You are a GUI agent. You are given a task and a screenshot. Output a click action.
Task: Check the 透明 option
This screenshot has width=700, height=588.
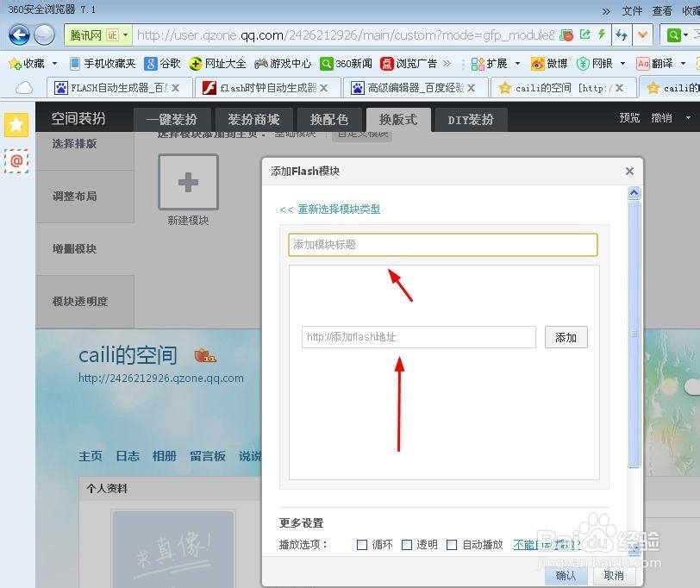[407, 544]
